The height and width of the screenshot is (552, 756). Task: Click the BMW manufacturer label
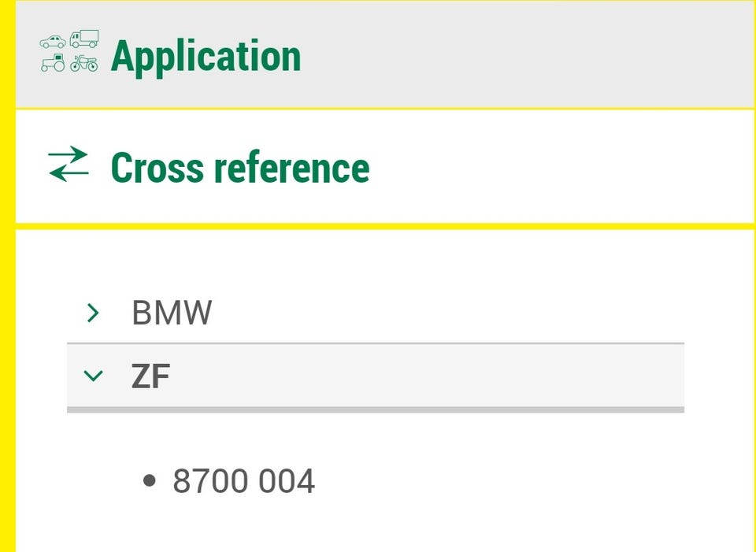coord(172,313)
